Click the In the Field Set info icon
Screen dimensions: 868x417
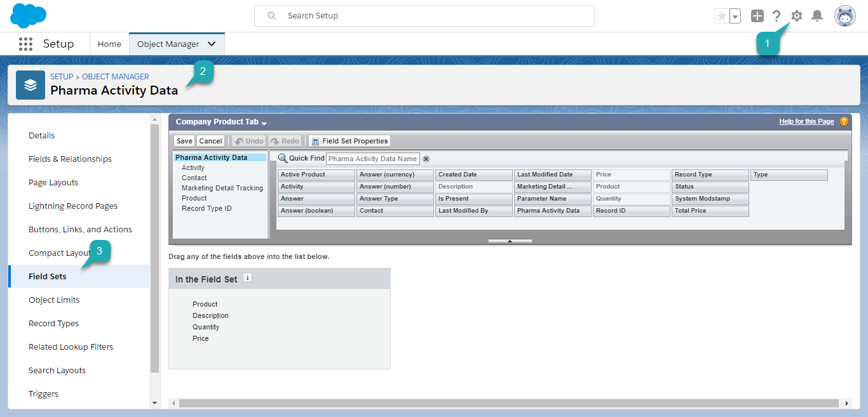click(x=248, y=278)
